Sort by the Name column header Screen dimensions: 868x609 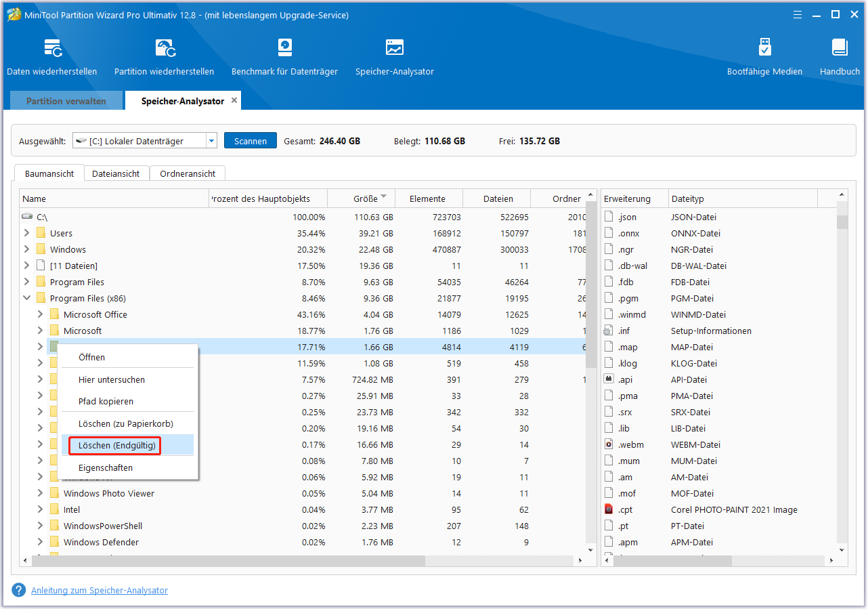pyautogui.click(x=114, y=198)
